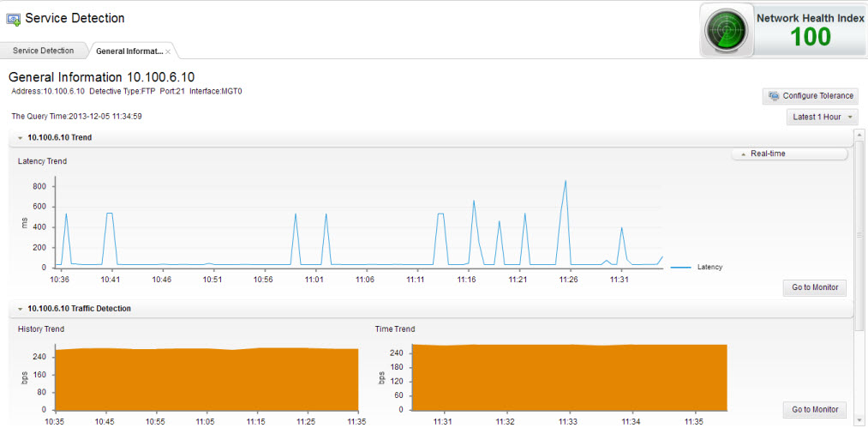Click the History Trend label
Image resolution: width=868 pixels, height=428 pixels.
point(41,329)
